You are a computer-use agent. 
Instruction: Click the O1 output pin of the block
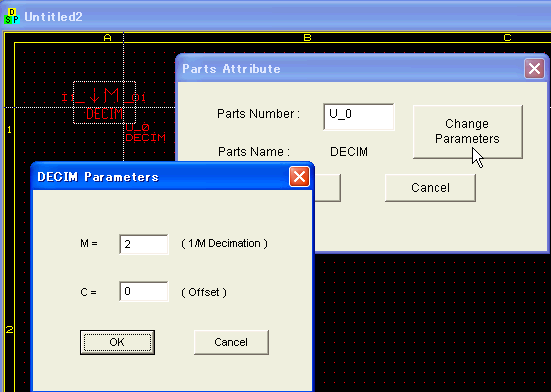click(x=140, y=98)
